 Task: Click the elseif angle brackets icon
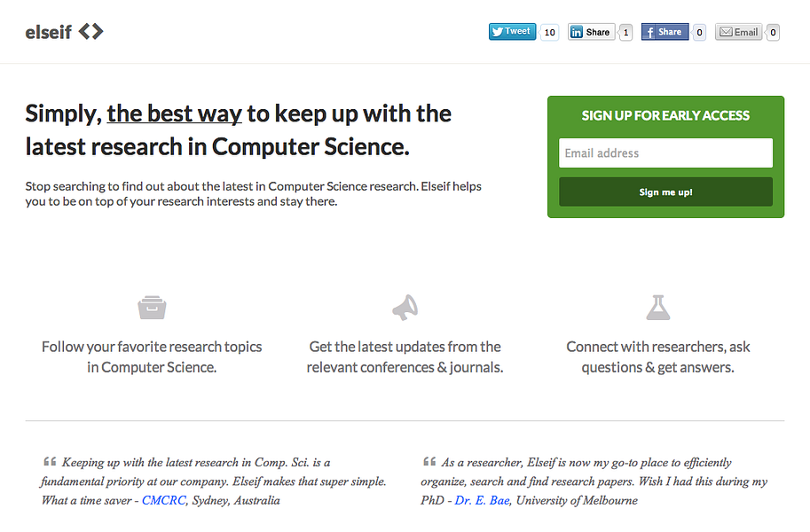(x=90, y=32)
